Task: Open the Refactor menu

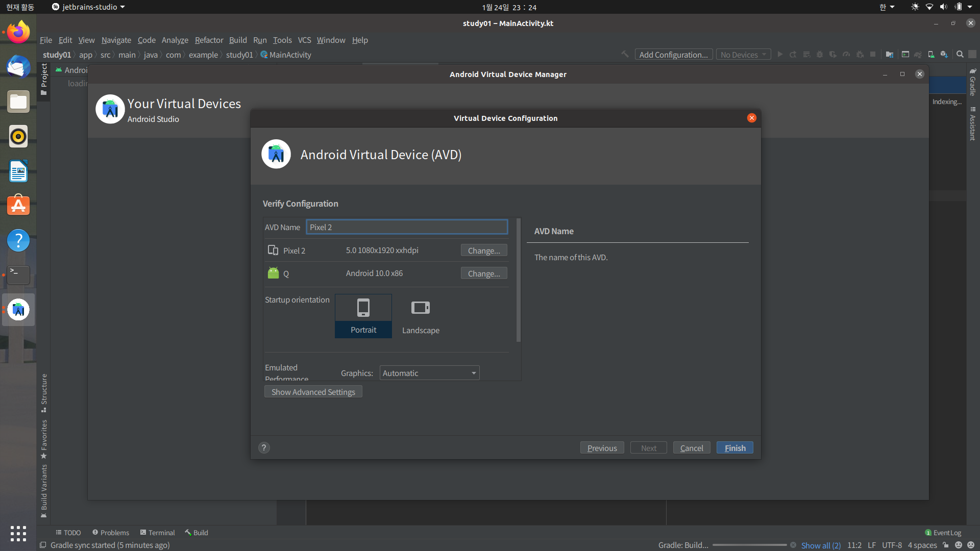Action: click(209, 40)
